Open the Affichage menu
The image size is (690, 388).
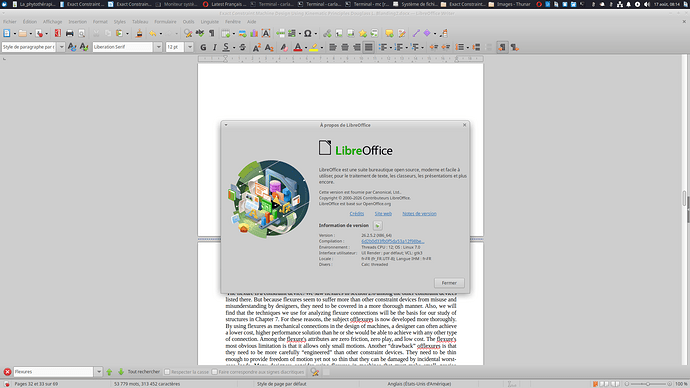pyautogui.click(x=52, y=22)
